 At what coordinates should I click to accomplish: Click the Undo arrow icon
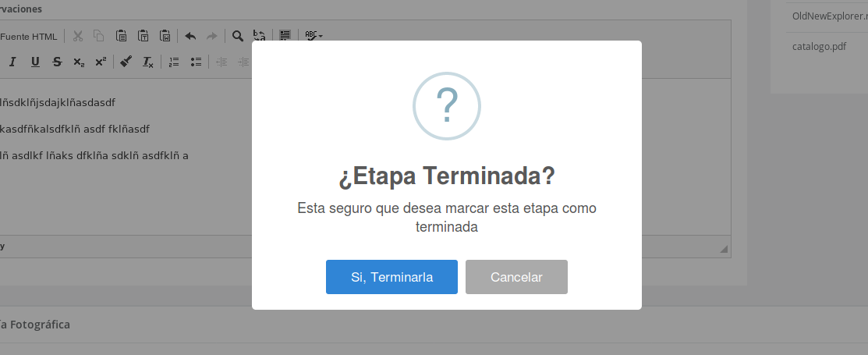(x=190, y=36)
